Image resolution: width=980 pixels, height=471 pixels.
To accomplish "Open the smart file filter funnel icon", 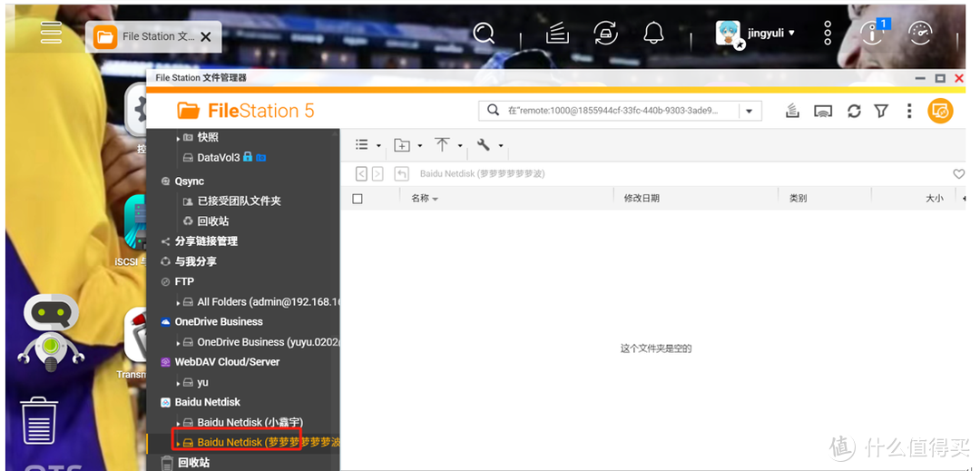I will 881,112.
